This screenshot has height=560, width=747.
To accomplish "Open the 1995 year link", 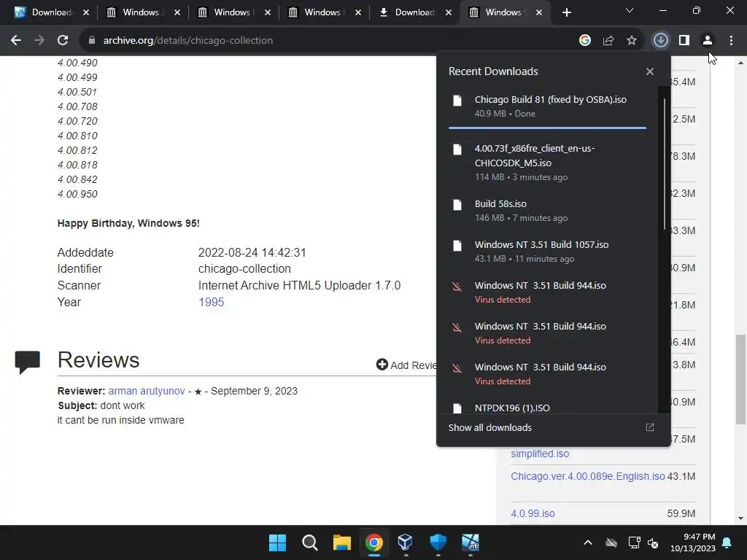I will click(211, 303).
